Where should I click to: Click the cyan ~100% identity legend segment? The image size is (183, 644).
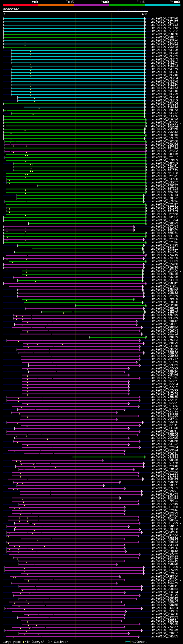click(162, 5)
